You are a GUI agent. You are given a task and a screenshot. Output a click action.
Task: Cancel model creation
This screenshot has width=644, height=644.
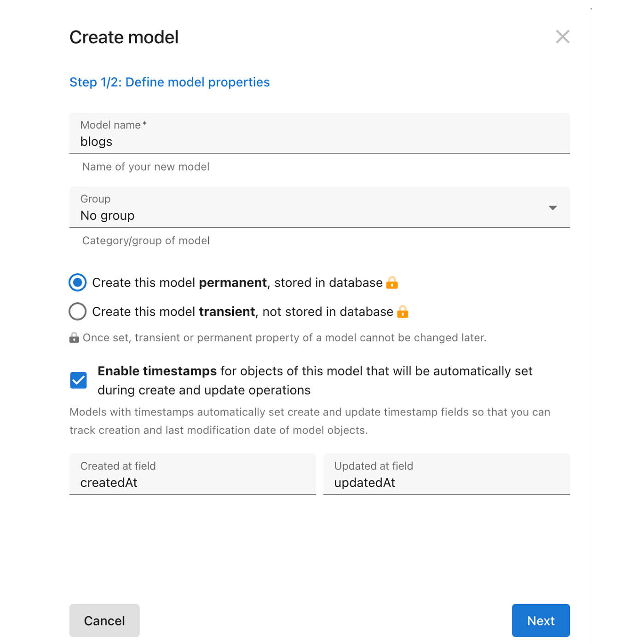(104, 621)
